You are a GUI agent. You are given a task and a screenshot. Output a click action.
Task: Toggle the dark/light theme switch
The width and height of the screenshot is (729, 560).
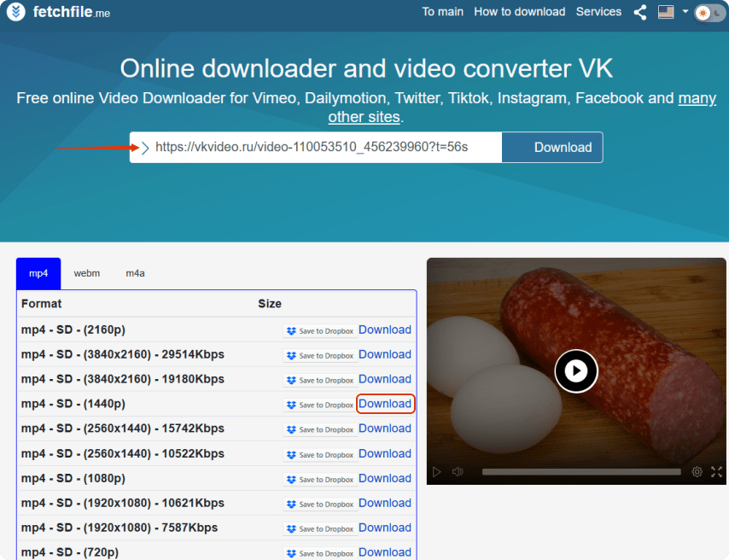[x=708, y=13]
